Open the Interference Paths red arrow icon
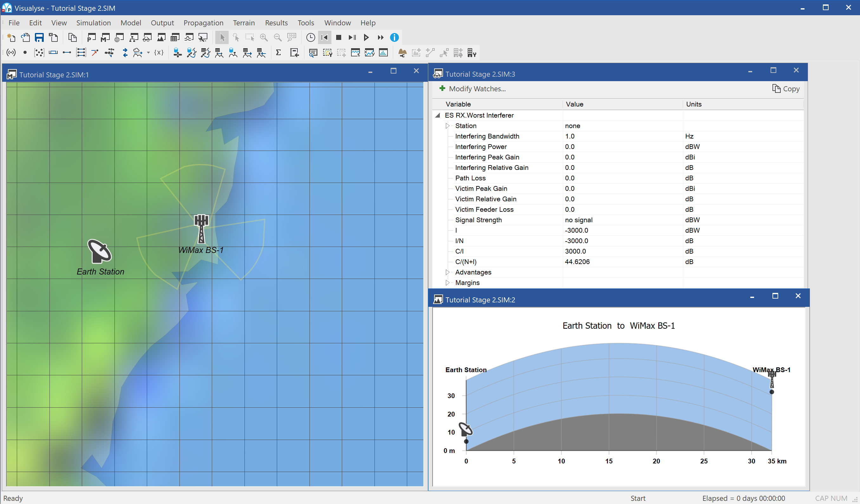 (x=95, y=53)
